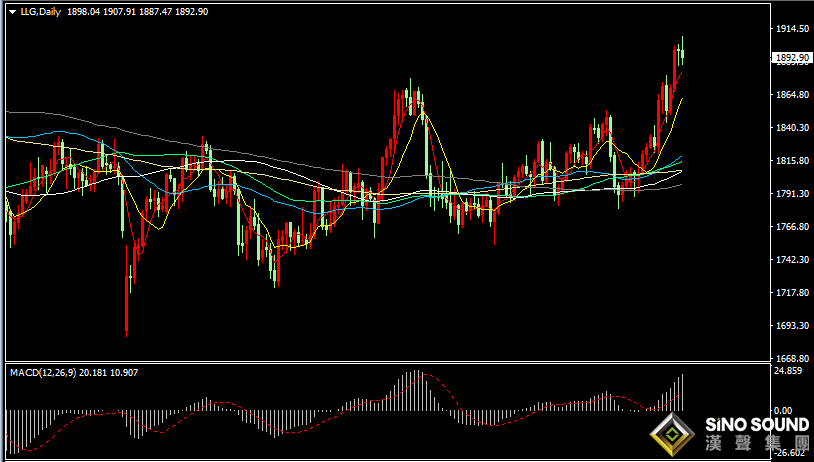814x462 pixels.
Task: Click the 1742.30 price scale label
Action: [792, 259]
